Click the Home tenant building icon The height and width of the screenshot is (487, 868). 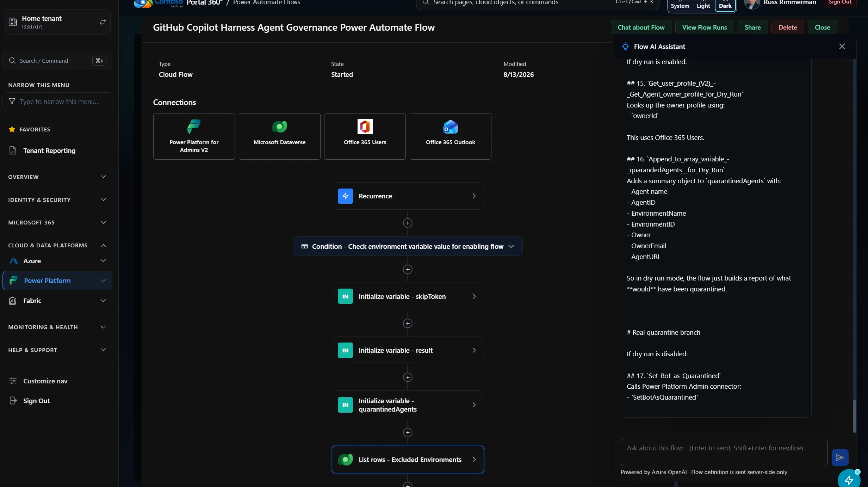(x=13, y=22)
